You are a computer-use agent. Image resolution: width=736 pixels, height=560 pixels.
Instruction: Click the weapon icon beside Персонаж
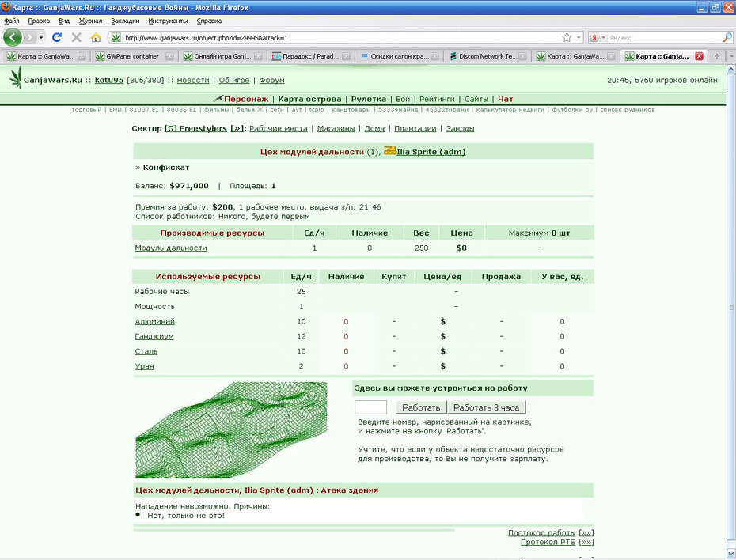click(218, 99)
